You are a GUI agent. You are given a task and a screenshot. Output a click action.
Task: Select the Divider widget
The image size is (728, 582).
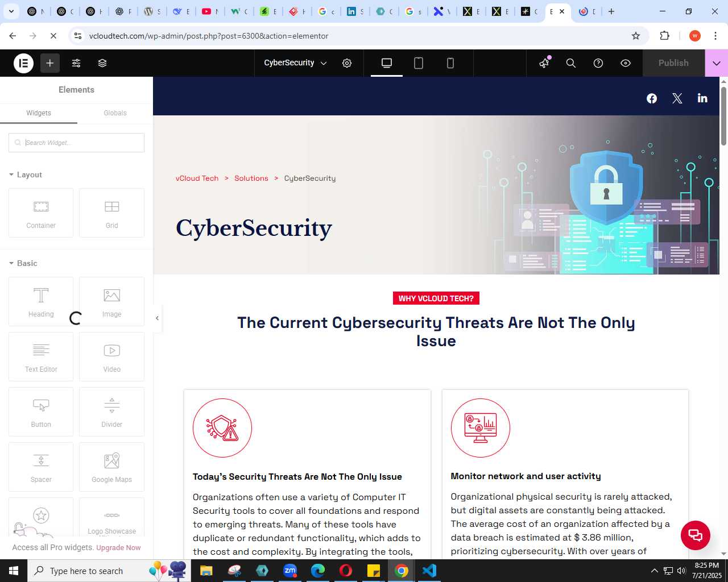[x=112, y=411]
